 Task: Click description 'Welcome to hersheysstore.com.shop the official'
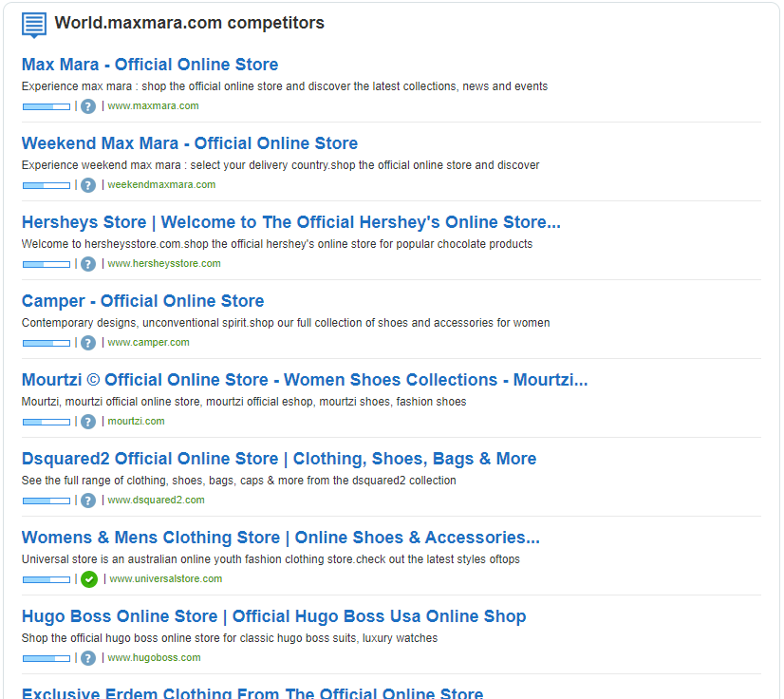(x=277, y=244)
